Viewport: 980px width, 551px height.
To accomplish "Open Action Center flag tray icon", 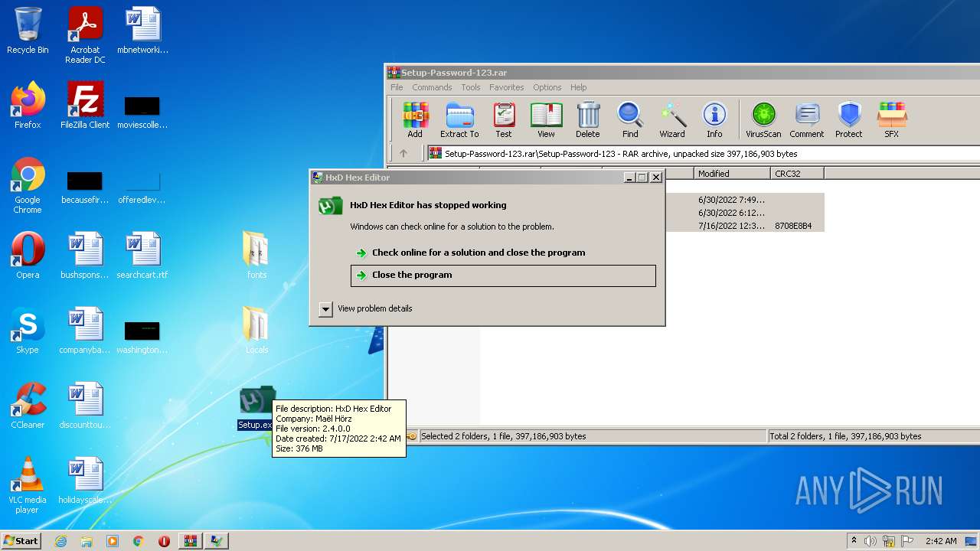I will pyautogui.click(x=907, y=541).
